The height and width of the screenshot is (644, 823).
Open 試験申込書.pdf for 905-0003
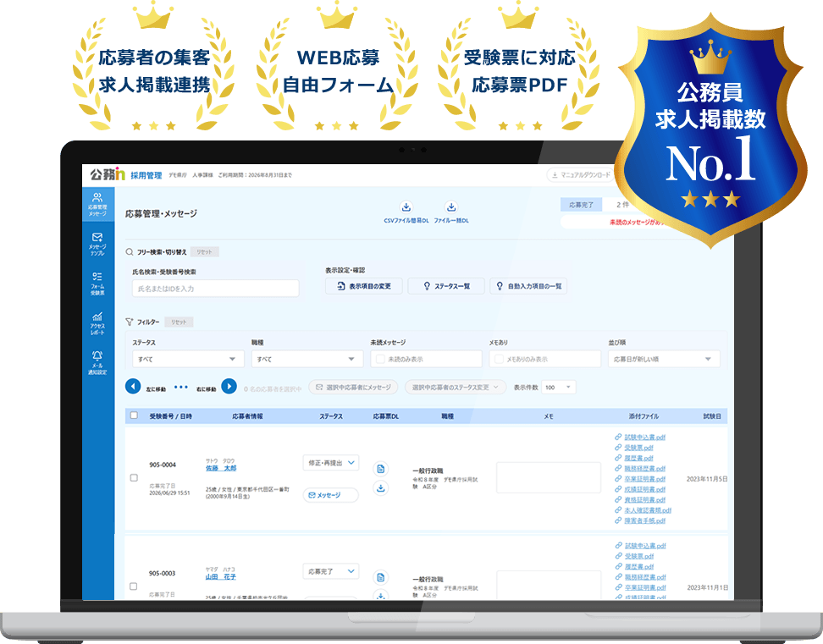pyautogui.click(x=645, y=546)
